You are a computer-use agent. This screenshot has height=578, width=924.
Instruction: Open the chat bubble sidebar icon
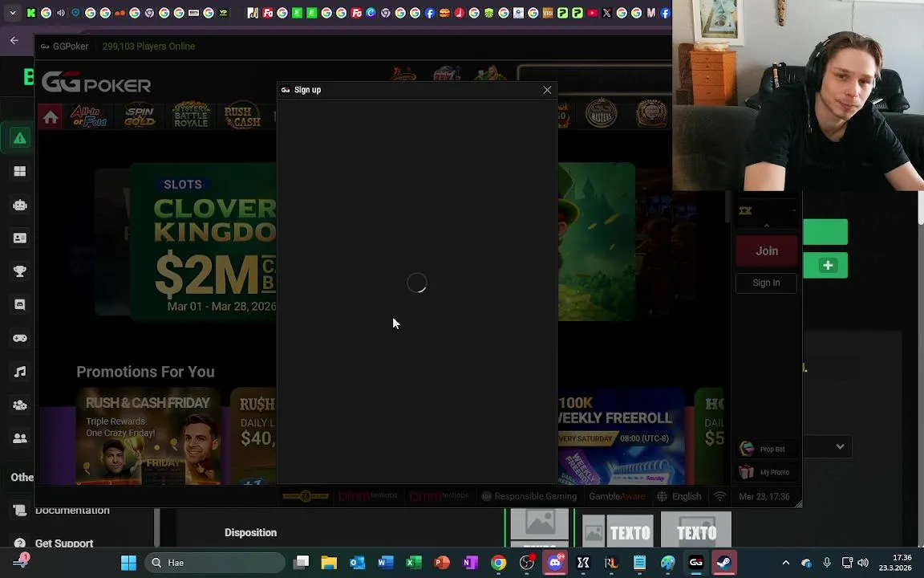(x=19, y=304)
